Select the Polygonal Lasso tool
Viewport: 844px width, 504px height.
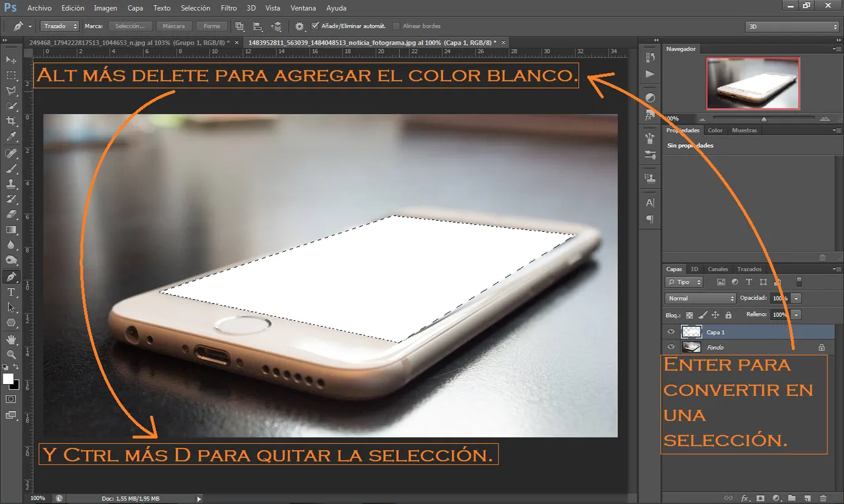[11, 90]
